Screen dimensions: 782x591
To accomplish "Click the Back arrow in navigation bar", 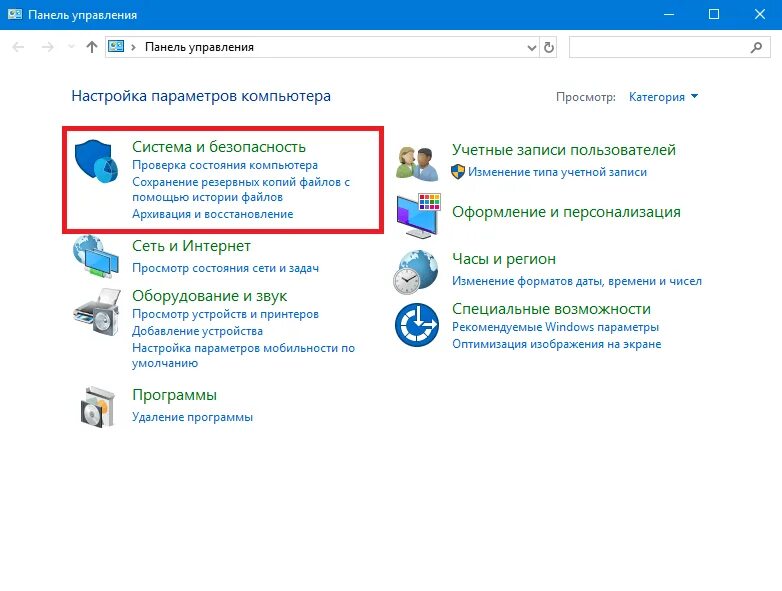I will (x=18, y=47).
